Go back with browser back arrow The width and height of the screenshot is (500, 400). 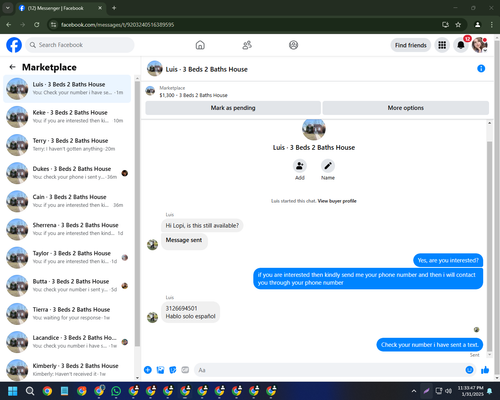click(x=9, y=25)
